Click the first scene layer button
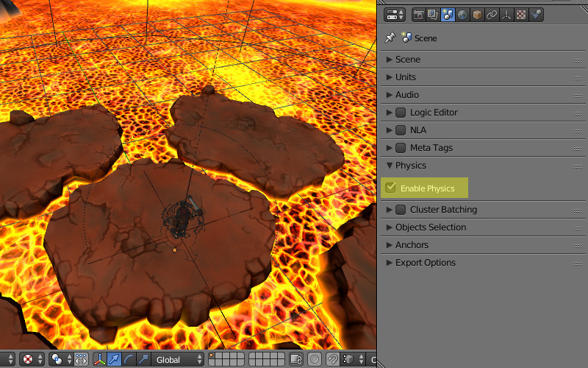The image size is (588, 368). (212, 356)
